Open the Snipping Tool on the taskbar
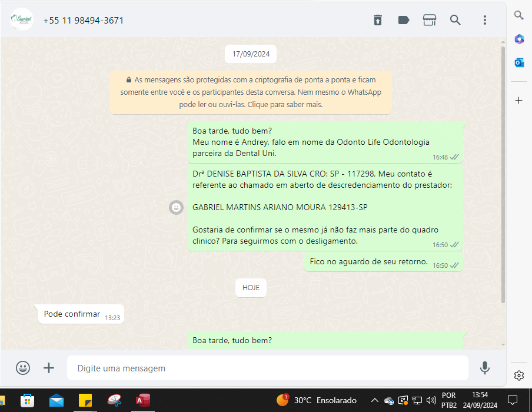This screenshot has height=412, width=532. tap(114, 400)
